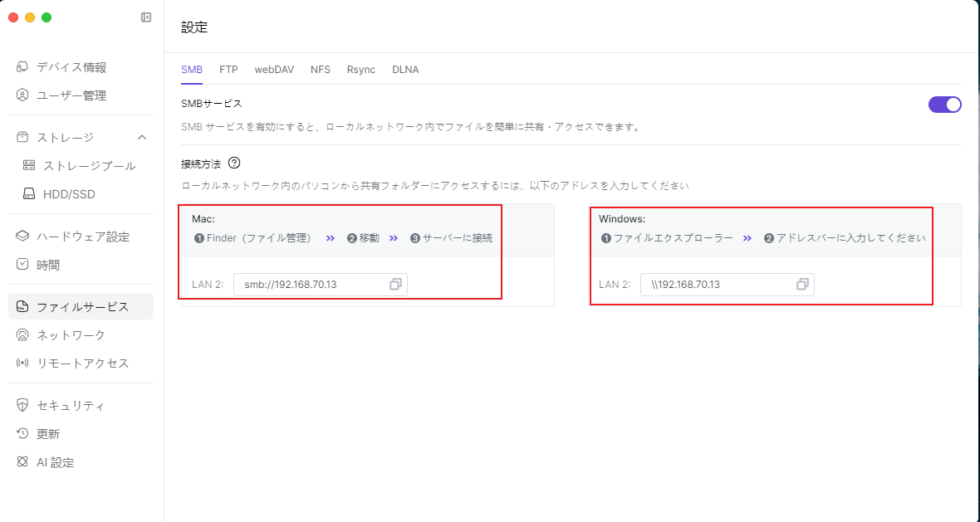The image size is (980, 522).
Task: Copy the Mac smb:// address
Action: click(x=395, y=285)
